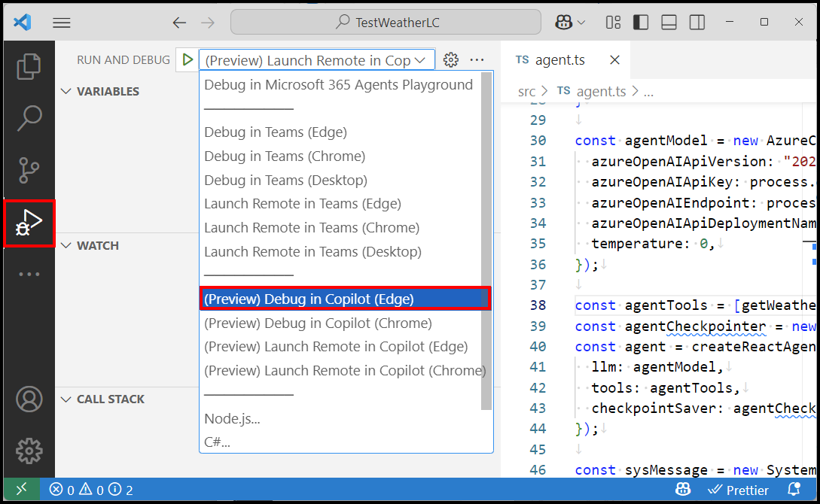This screenshot has width=820, height=504.
Task: Open the Manage settings gear at bottom left
Action: [29, 451]
